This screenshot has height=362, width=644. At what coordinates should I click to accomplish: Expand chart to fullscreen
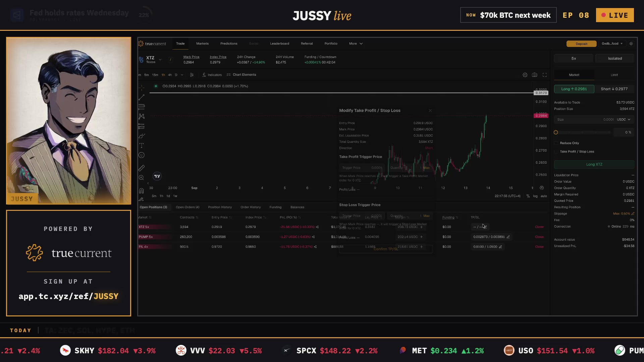click(545, 75)
